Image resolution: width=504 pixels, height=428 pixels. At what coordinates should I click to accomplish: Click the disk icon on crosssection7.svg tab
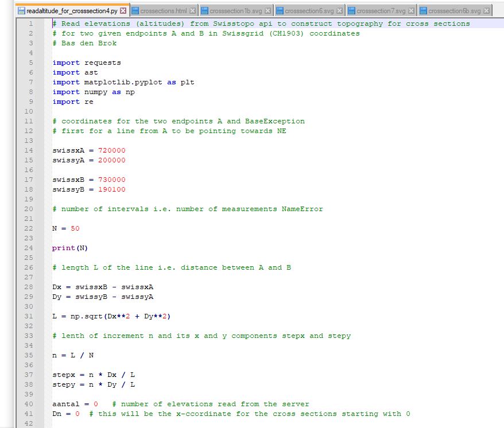351,11
